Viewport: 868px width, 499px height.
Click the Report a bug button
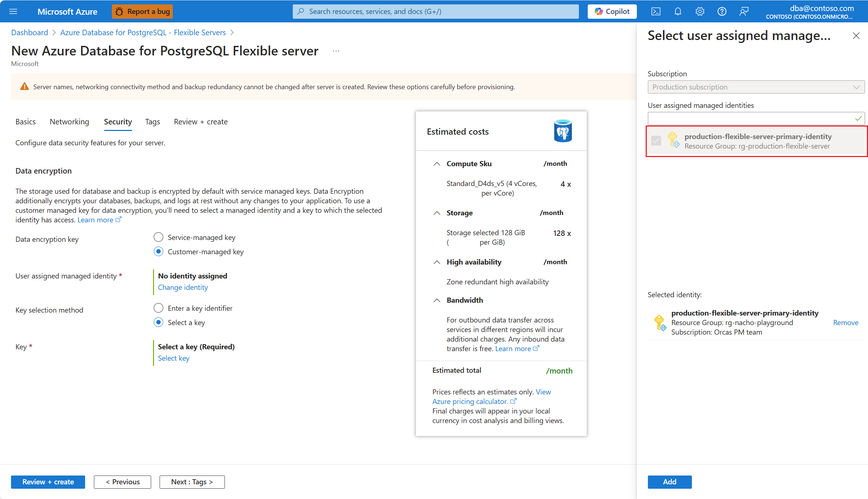point(142,11)
